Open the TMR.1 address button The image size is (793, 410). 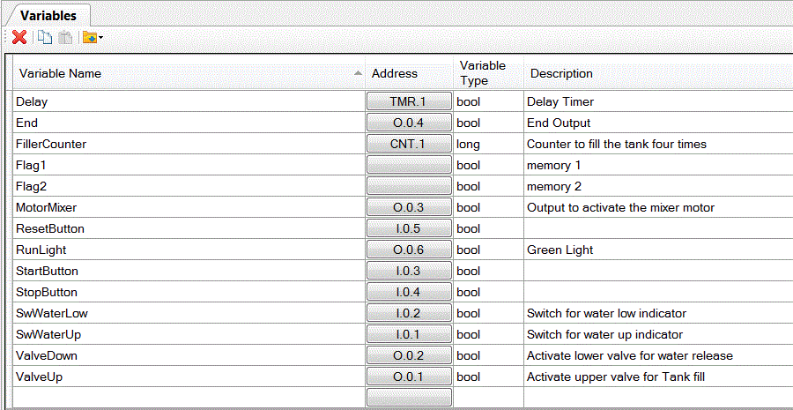click(x=408, y=102)
